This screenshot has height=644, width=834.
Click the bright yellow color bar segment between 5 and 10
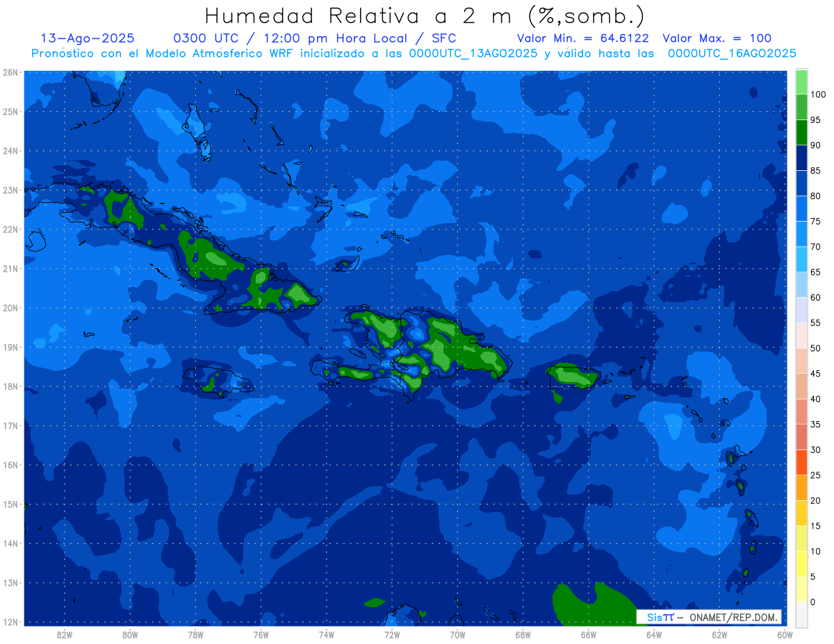pyautogui.click(x=801, y=563)
